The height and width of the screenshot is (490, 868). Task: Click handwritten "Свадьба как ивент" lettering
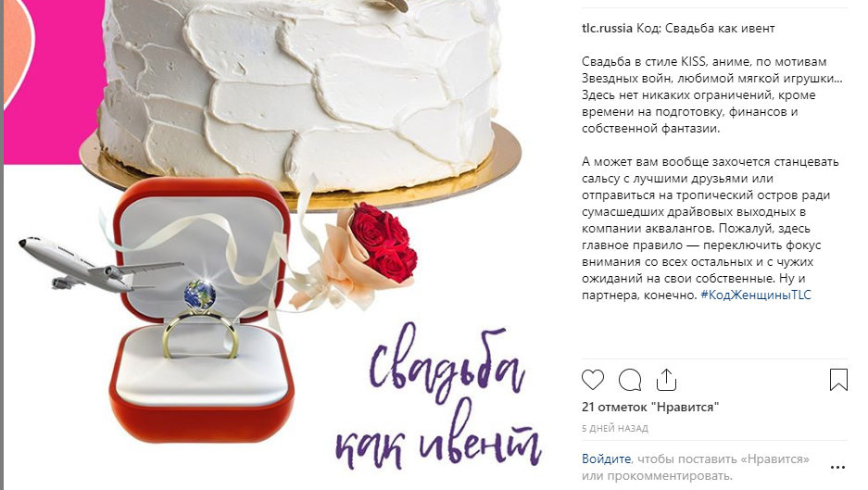[x=438, y=396]
